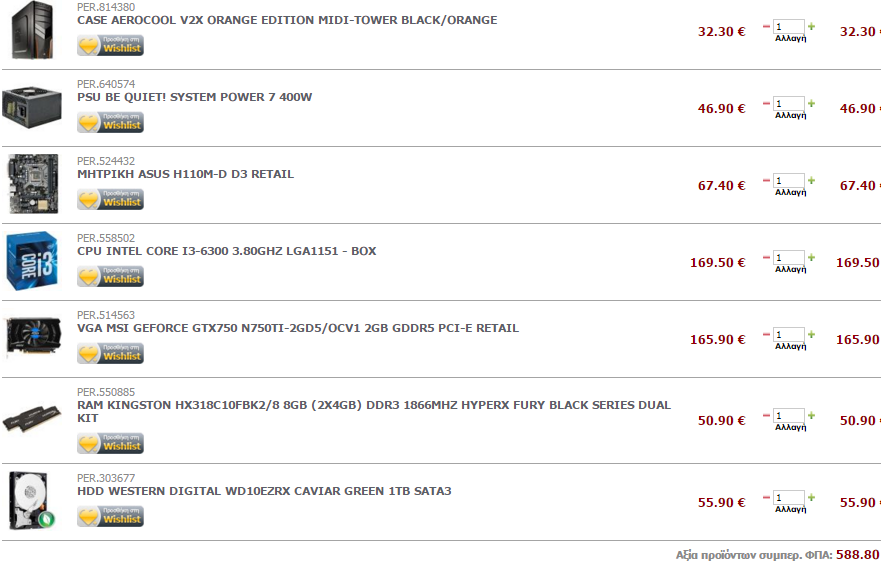Increase quantity of MSI GeForce GTX750
Viewport: 881px width, 563px height.
click(x=811, y=334)
